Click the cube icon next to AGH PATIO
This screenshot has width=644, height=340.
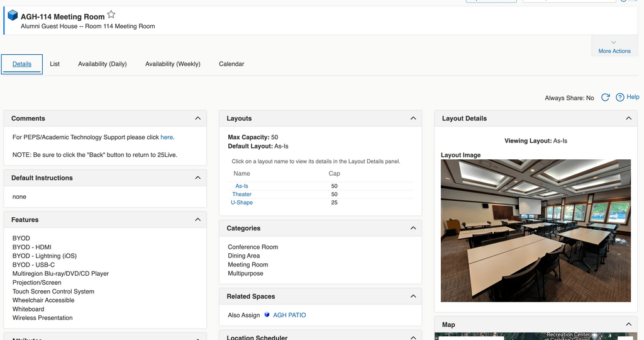(267, 315)
